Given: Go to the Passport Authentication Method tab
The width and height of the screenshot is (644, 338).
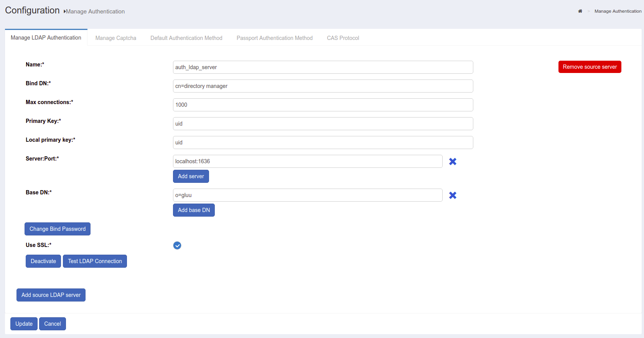Looking at the screenshot, I should coord(274,38).
